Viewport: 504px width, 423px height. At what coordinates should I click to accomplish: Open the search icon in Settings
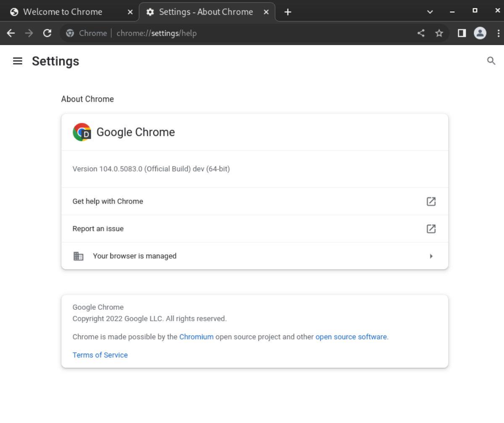pyautogui.click(x=491, y=61)
